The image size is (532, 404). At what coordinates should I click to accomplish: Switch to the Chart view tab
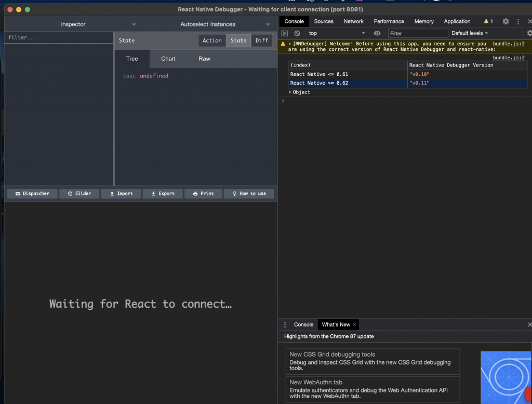tap(168, 59)
